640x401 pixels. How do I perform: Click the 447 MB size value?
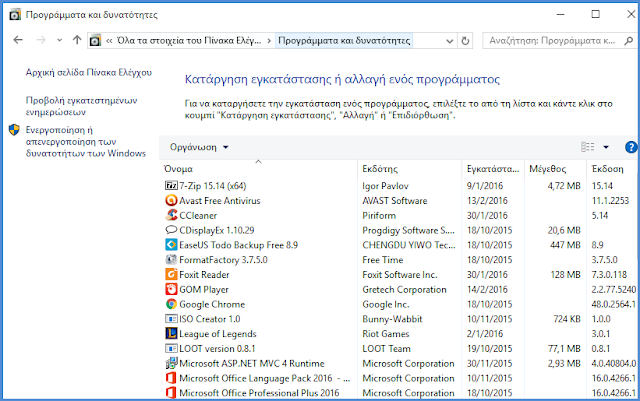(x=564, y=245)
